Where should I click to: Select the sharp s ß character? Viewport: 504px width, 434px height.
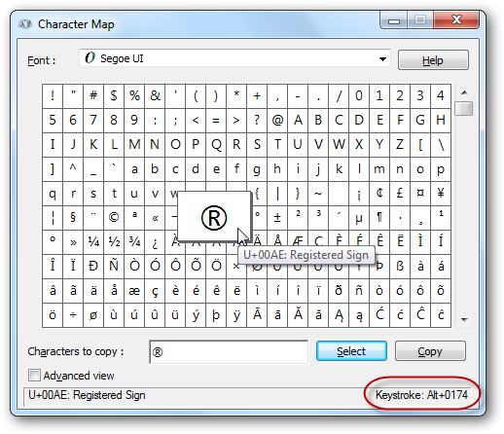tap(400, 267)
